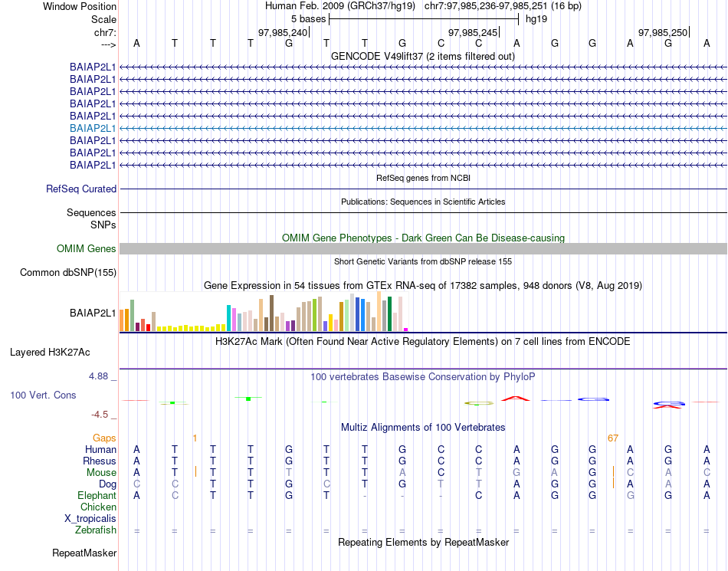Click the OMIM Gene Phenotypes green title
This screenshot has width=728, height=571.
point(423,238)
